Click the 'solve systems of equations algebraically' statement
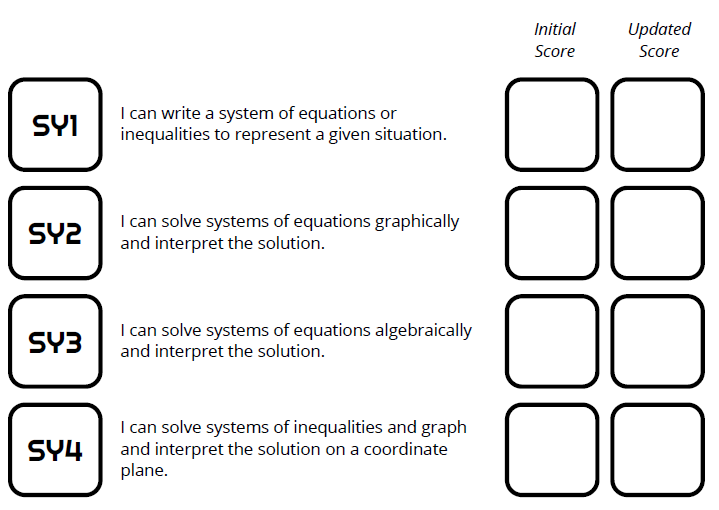 [x=296, y=330]
